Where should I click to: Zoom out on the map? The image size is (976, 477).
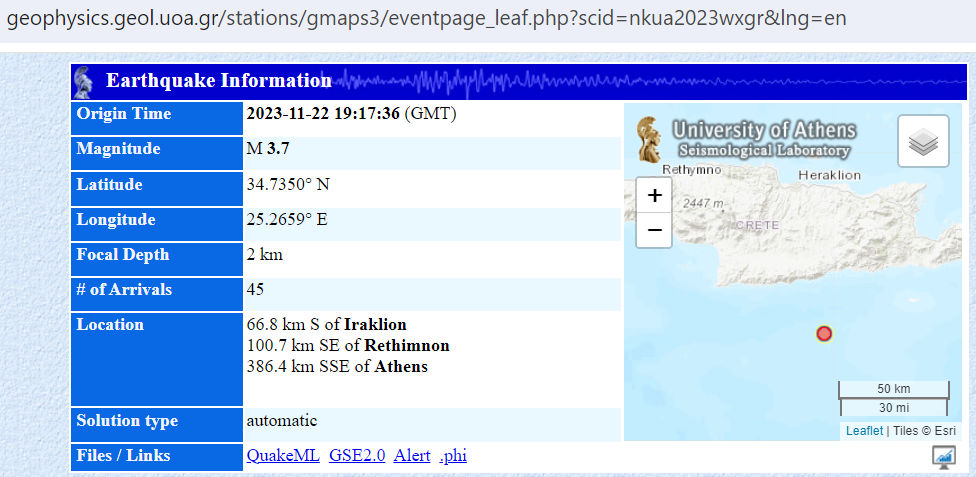(x=654, y=229)
